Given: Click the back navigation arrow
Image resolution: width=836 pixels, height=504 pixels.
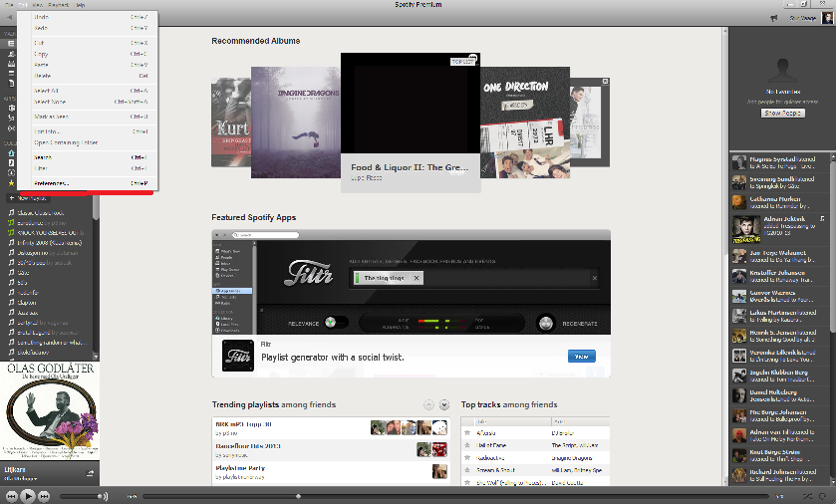Looking at the screenshot, I should [9, 18].
